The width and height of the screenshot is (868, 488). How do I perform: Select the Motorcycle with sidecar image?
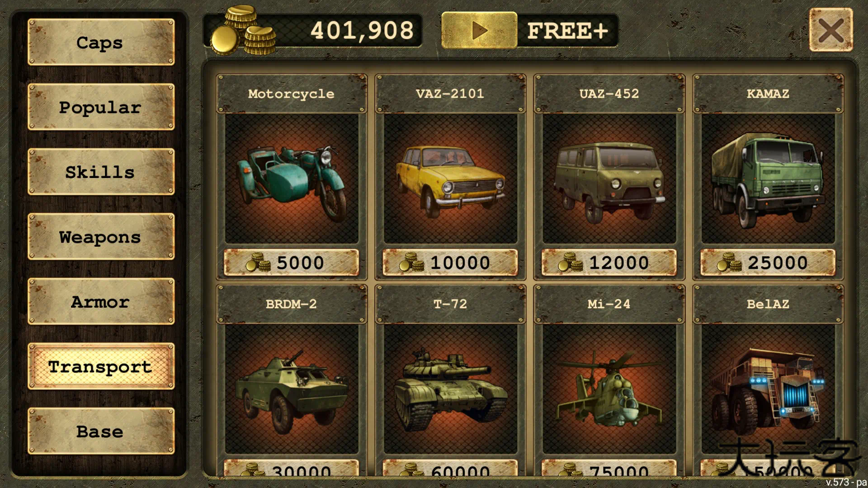click(x=292, y=178)
